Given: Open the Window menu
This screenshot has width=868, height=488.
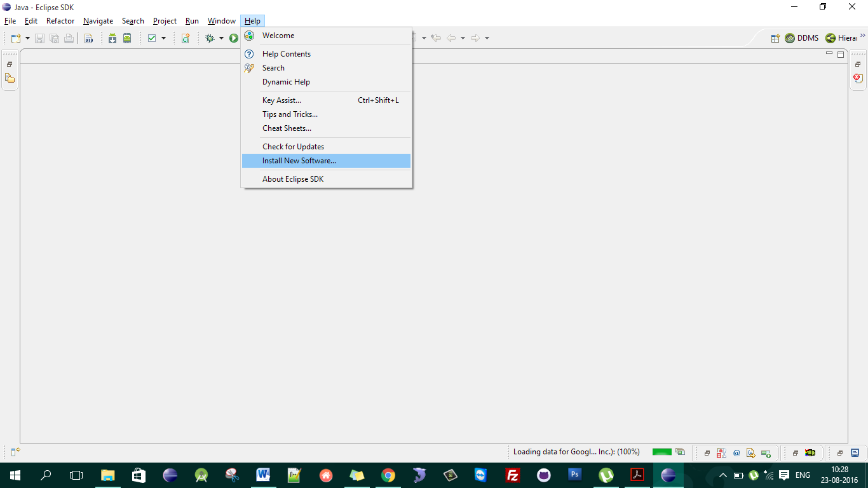Looking at the screenshot, I should click(222, 21).
